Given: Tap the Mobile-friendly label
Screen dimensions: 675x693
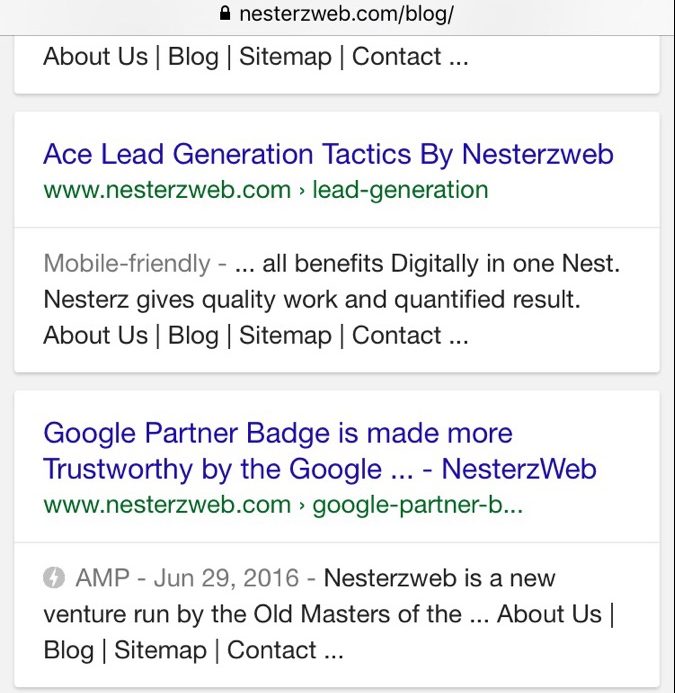Looking at the screenshot, I should coord(127,263).
